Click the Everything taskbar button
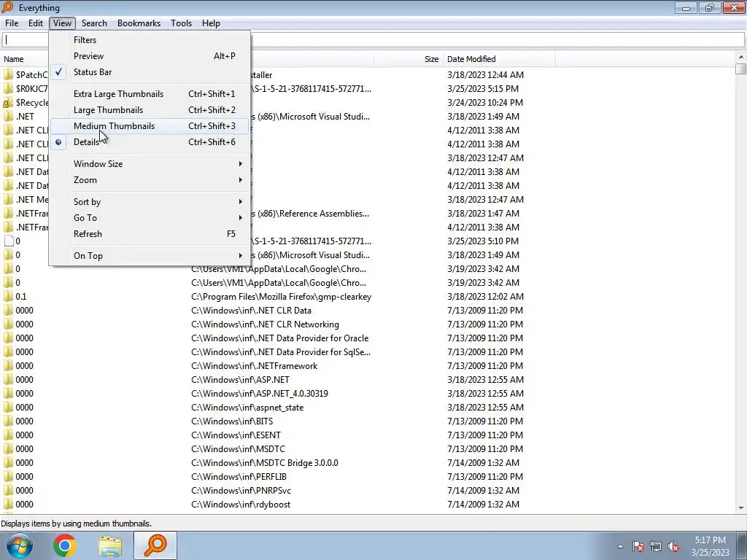This screenshot has width=747, height=560. (155, 545)
